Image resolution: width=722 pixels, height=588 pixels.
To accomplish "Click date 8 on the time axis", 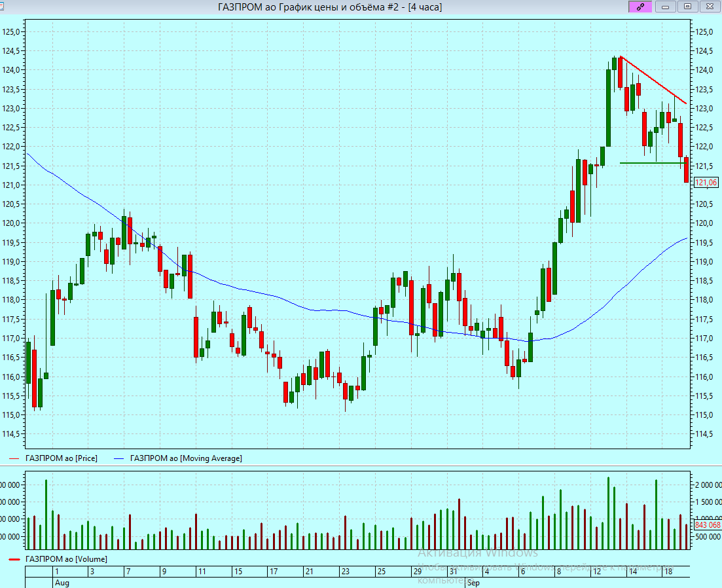I will click(x=558, y=572).
